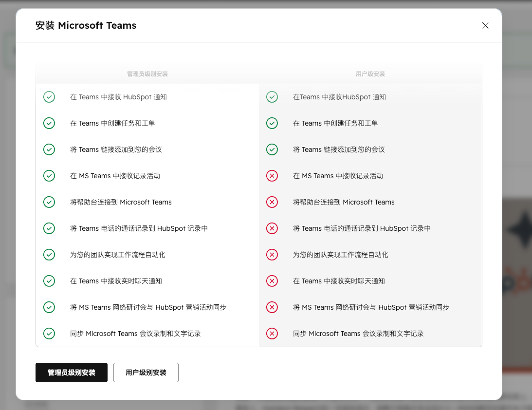Click admin column text 将帮助台连接到 Microsoft Teams
This screenshot has height=410, width=532.
121,202
